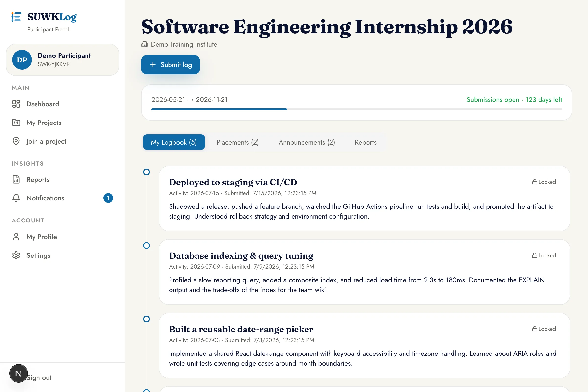
Task: Open My Profile page
Action: pyautogui.click(x=62, y=237)
